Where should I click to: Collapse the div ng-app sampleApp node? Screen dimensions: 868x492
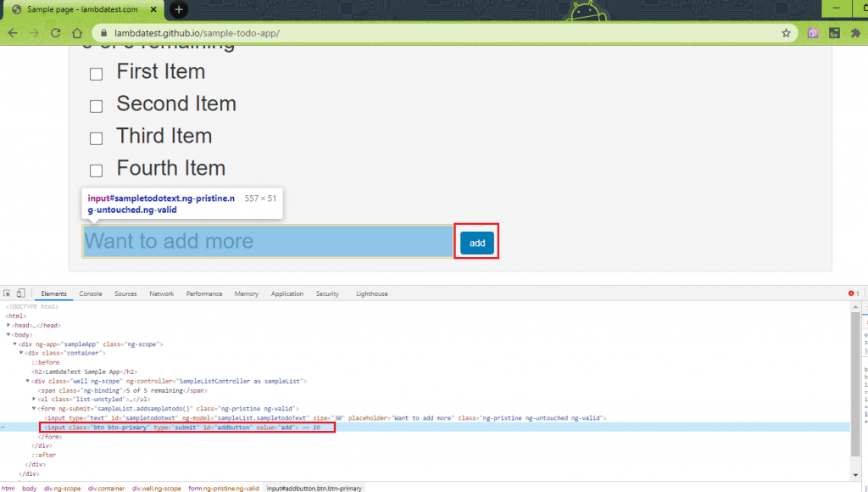tap(15, 344)
